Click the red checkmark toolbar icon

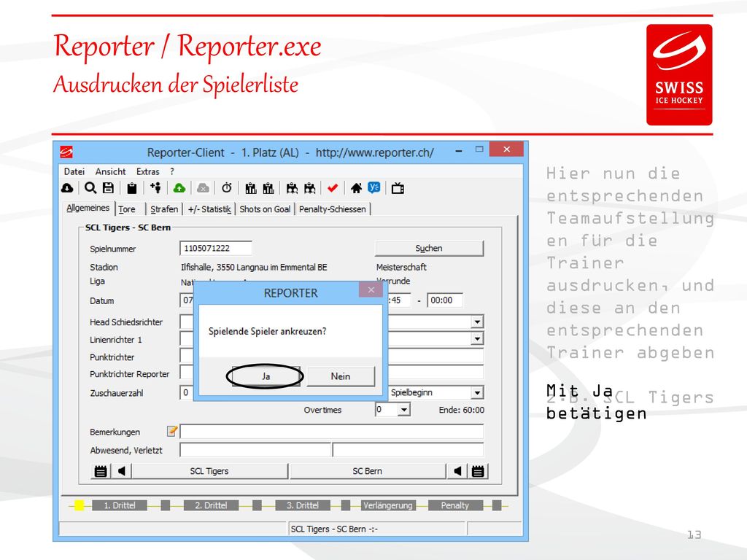333,189
